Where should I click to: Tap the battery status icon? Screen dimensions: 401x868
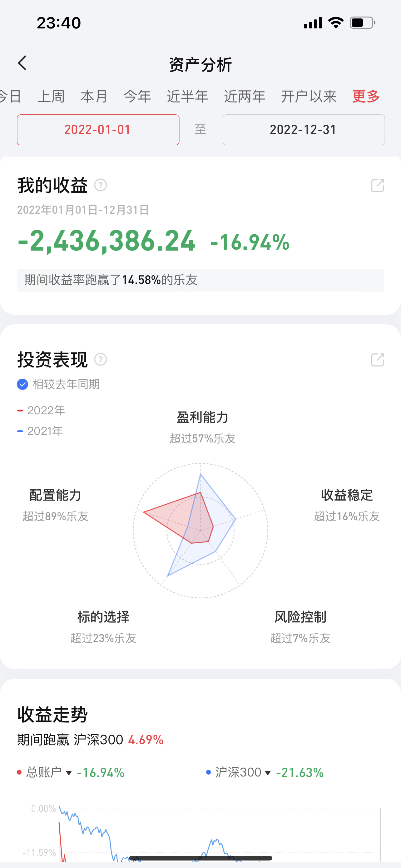pos(362,23)
